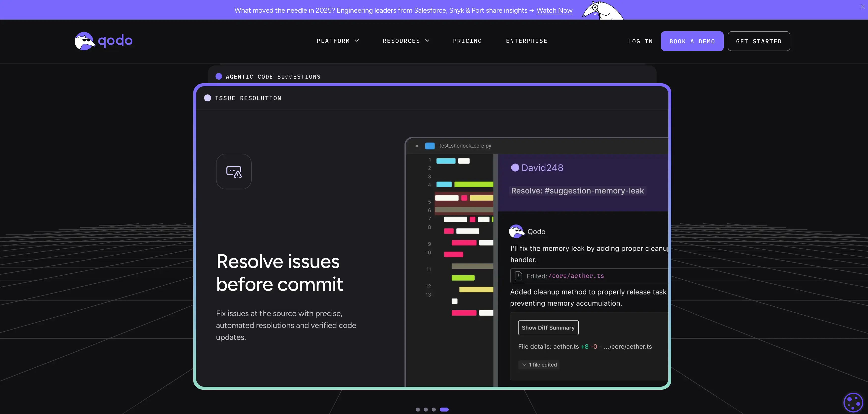Select the first carousel slide dot
Image resolution: width=868 pixels, height=414 pixels.
(x=418, y=410)
